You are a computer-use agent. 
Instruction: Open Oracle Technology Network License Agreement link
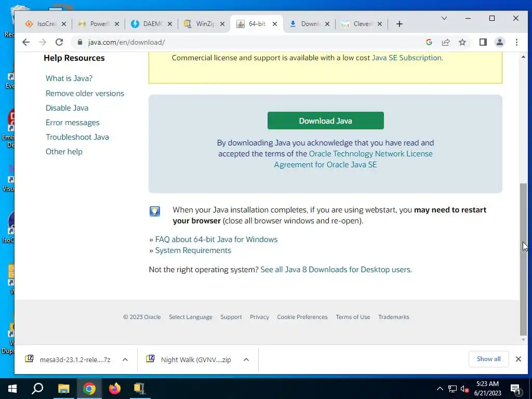point(353,159)
